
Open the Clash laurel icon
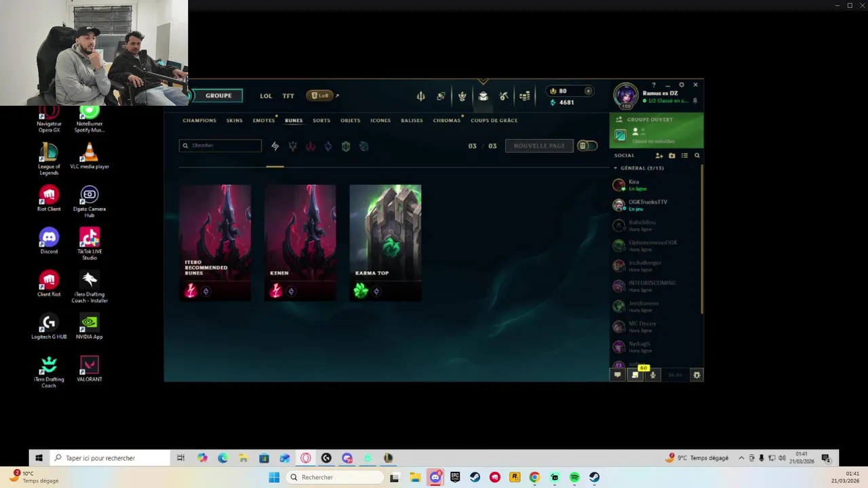point(462,96)
